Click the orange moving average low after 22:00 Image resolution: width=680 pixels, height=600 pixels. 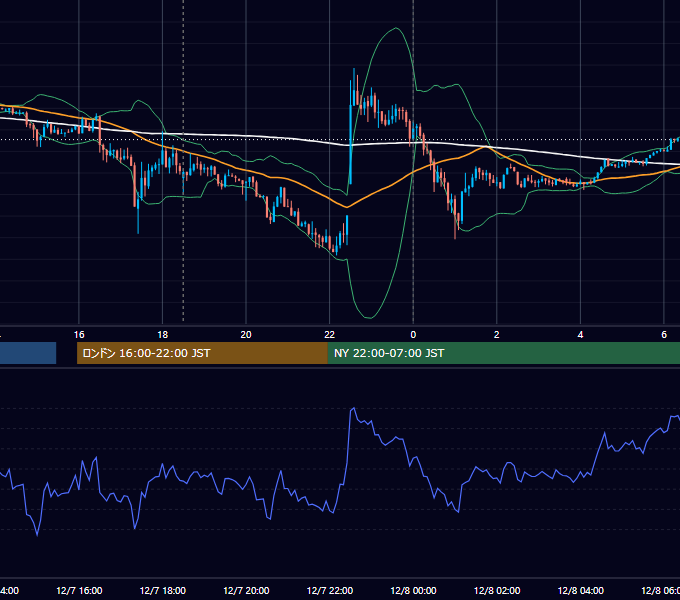(347, 207)
